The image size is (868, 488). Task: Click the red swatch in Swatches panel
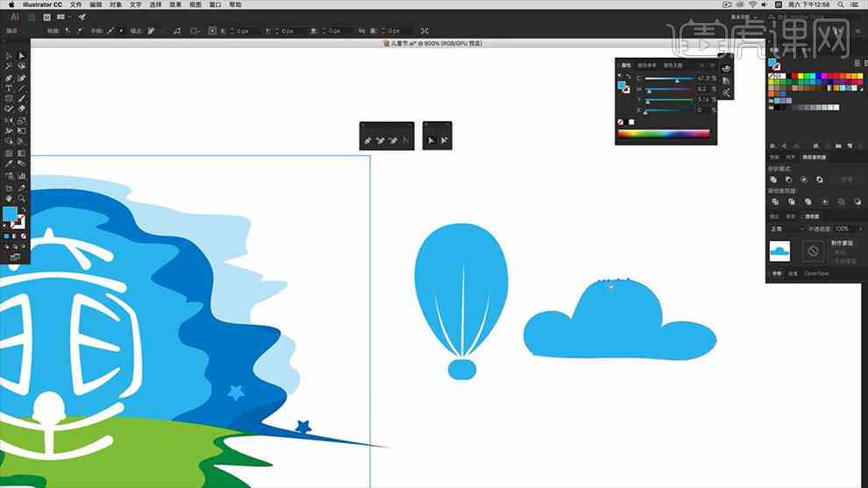tap(795, 76)
